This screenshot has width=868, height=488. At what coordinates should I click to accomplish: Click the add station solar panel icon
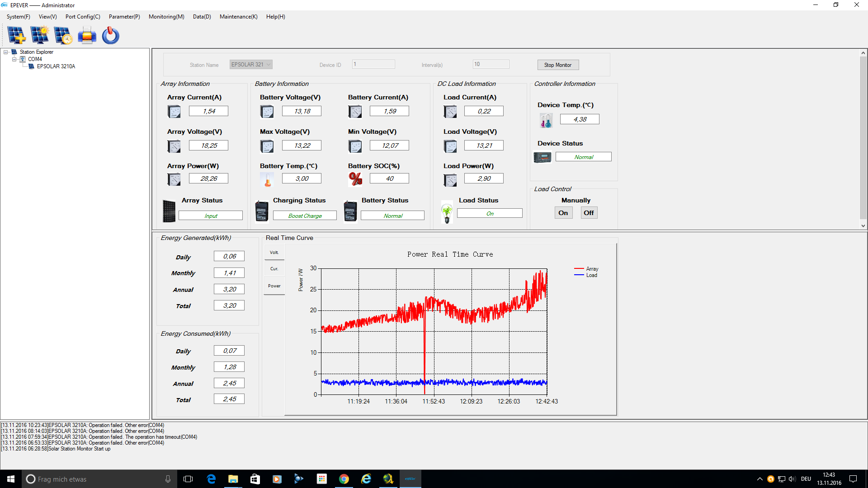[16, 35]
